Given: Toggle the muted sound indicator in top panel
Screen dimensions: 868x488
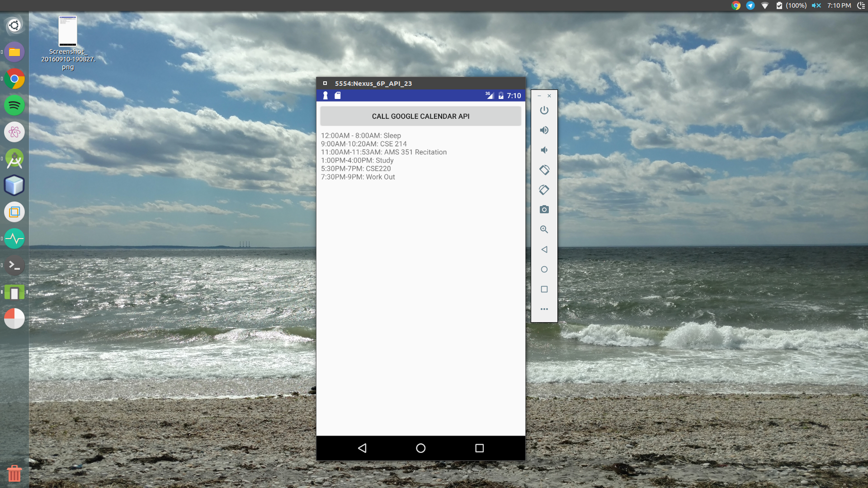Looking at the screenshot, I should (816, 5).
